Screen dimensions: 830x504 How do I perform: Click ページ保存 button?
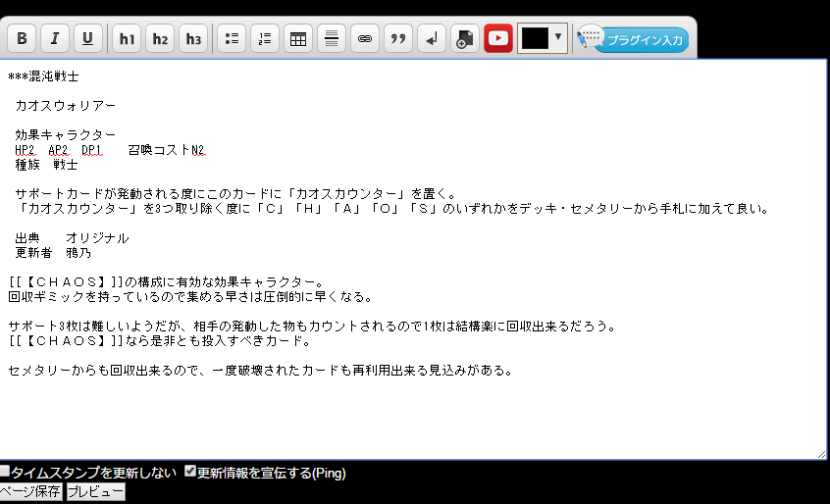click(x=30, y=492)
